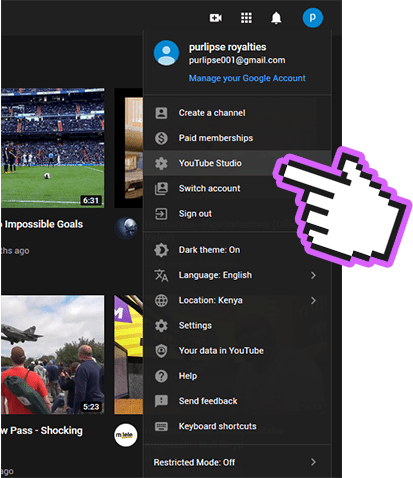Image resolution: width=413 pixels, height=478 pixels.
Task: Open Your data in YouTube
Action: pos(237,351)
